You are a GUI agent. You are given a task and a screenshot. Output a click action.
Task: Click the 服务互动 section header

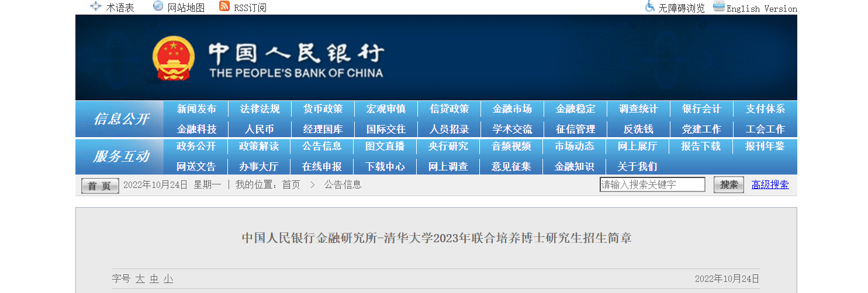point(121,156)
